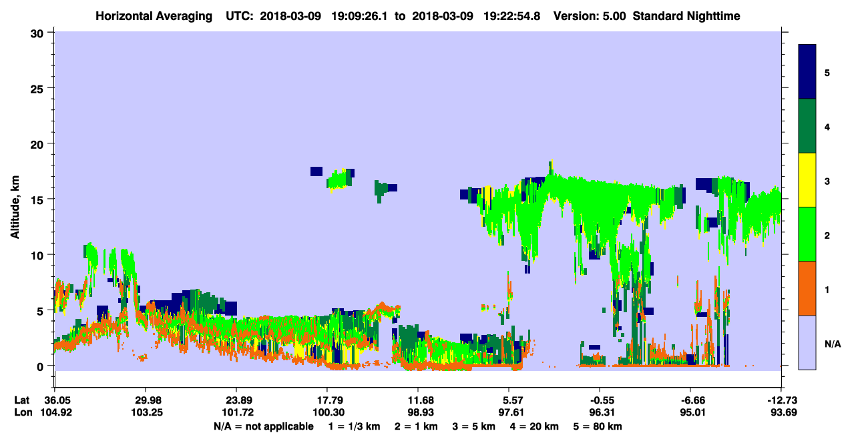Click the bright green colorbar segment labeled 2

(807, 234)
